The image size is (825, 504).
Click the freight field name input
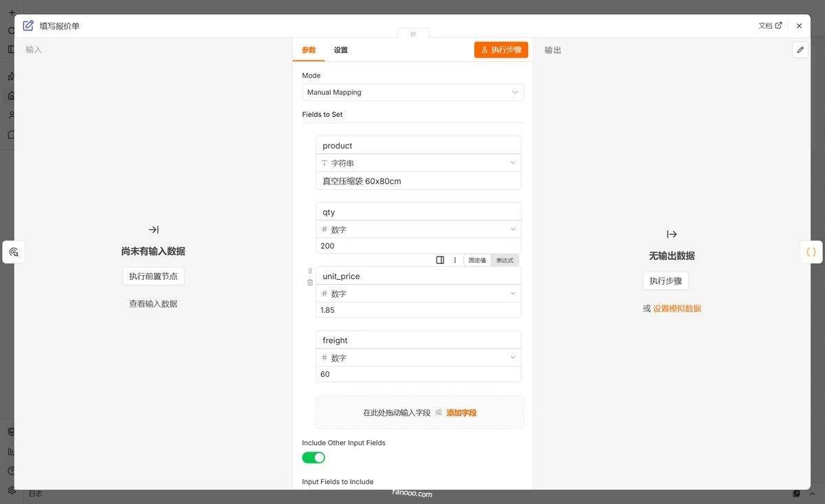pos(419,340)
